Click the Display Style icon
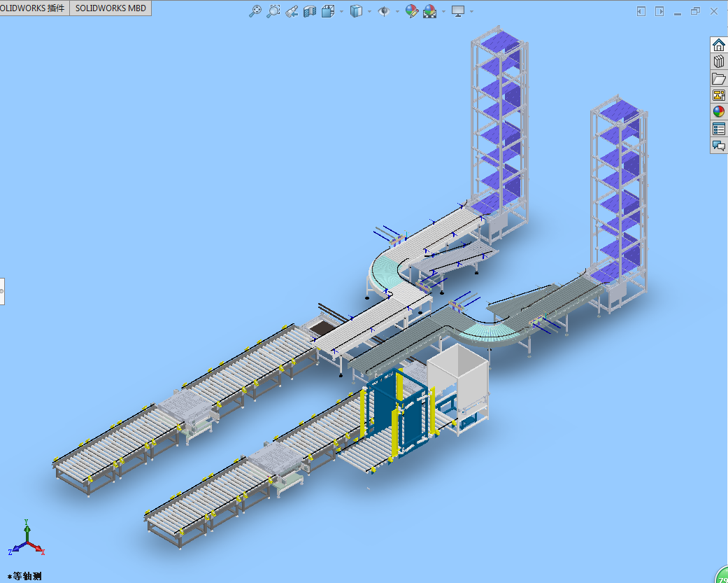Screen dimensions: 728x583 (356, 11)
